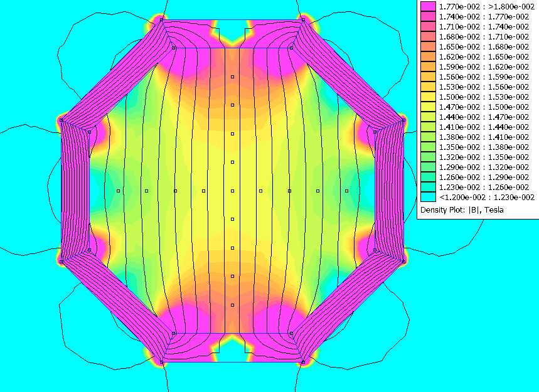Select legend text '1.380e-002 : 1.410e-002'

click(484, 137)
